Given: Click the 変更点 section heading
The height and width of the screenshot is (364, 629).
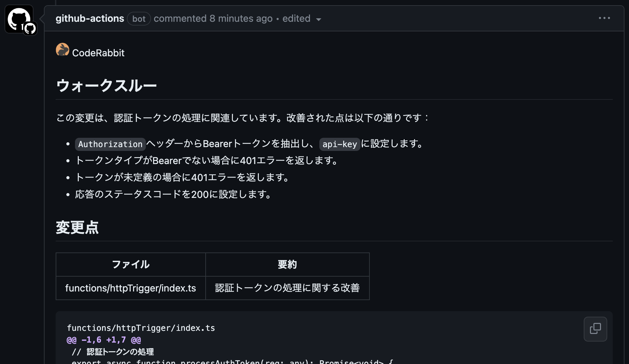Looking at the screenshot, I should point(77,227).
